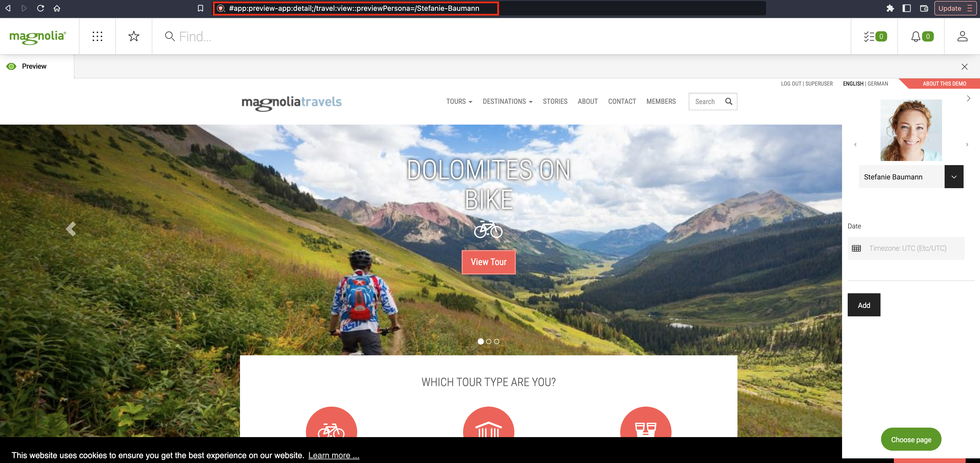
Task: Click the app grid/waffle menu icon
Action: [97, 36]
